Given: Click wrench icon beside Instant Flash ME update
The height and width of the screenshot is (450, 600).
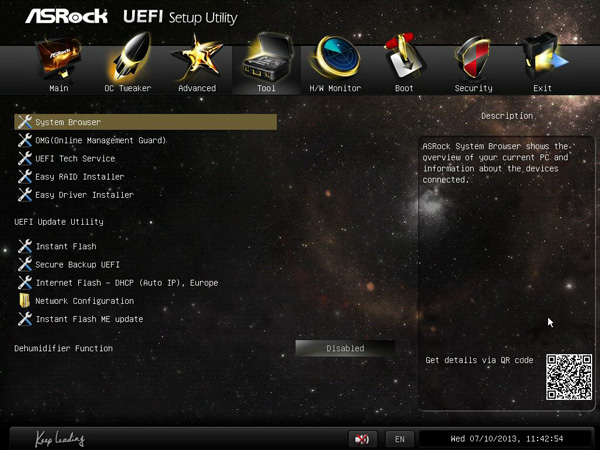Looking at the screenshot, I should tap(25, 319).
